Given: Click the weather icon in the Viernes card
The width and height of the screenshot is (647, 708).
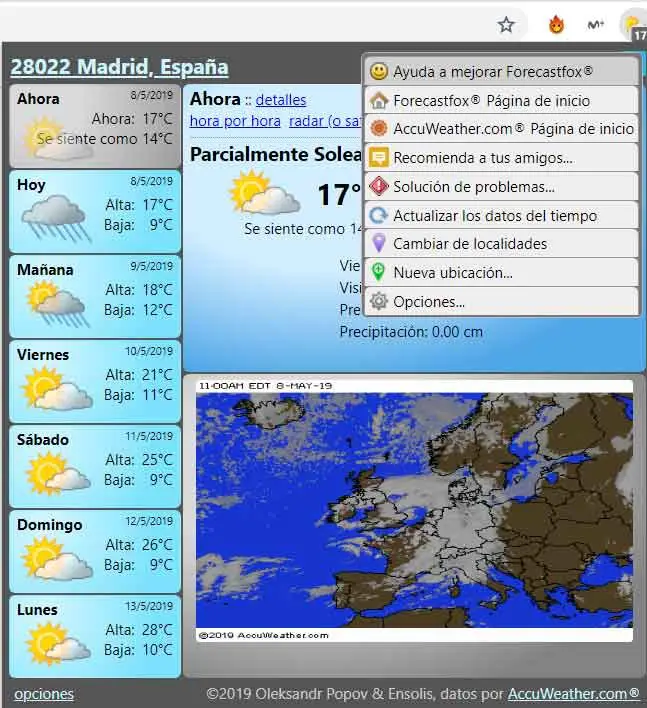Looking at the screenshot, I should pyautogui.click(x=57, y=388).
